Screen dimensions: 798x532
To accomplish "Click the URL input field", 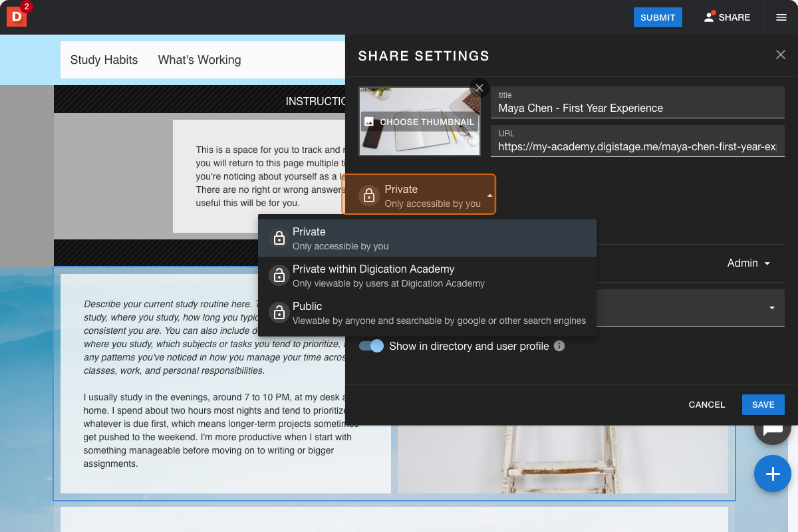I will pyautogui.click(x=638, y=141).
